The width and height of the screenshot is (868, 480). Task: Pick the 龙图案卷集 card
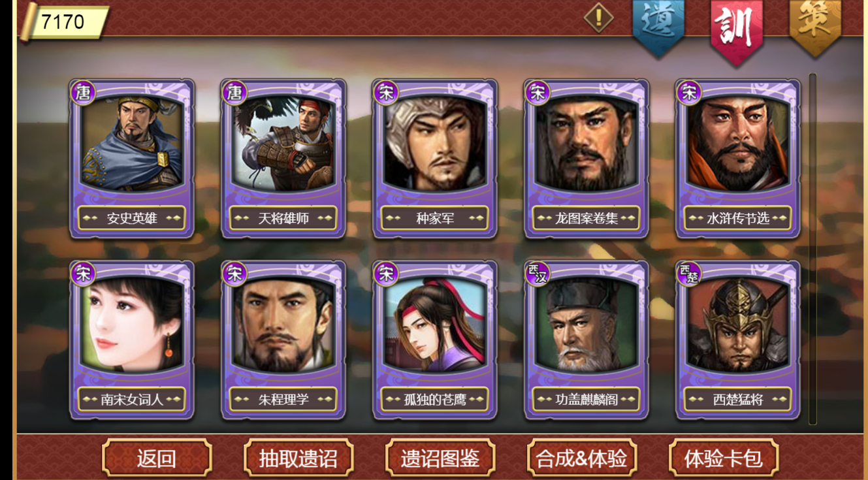(x=587, y=159)
